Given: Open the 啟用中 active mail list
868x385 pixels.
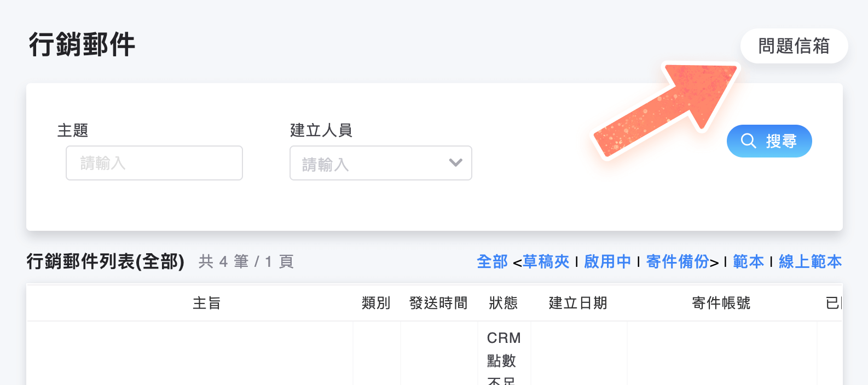Looking at the screenshot, I should pos(607,261).
